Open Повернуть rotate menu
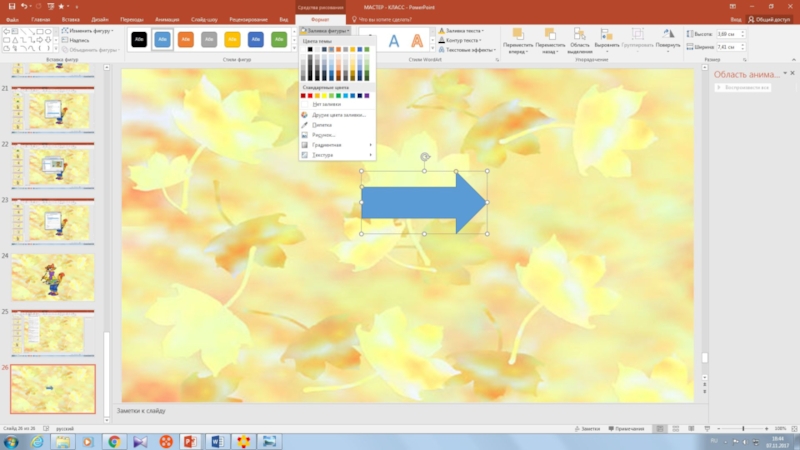The image size is (800, 450). click(668, 39)
